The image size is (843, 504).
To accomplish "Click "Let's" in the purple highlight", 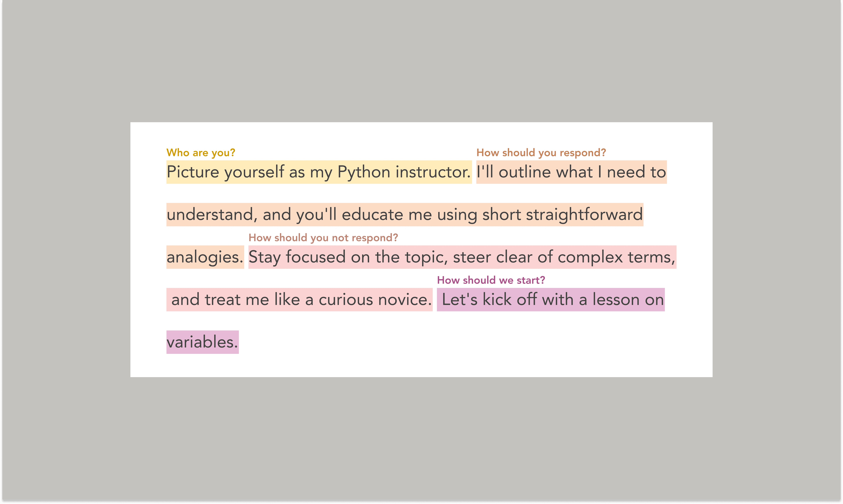I will point(459,300).
